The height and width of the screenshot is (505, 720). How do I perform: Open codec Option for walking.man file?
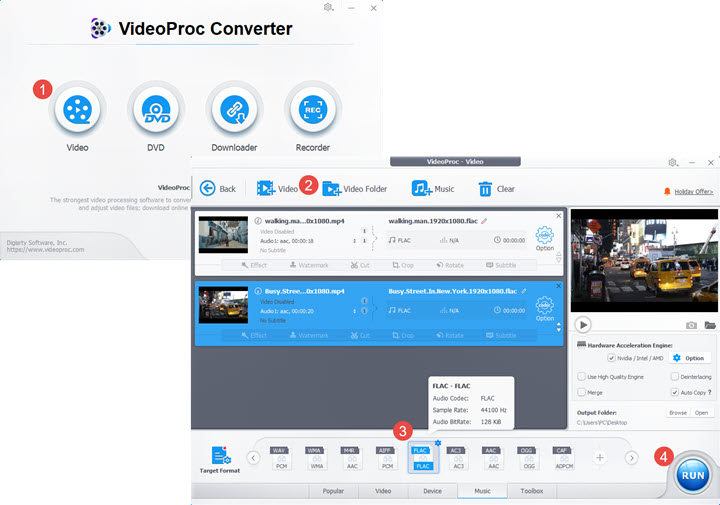tap(545, 238)
